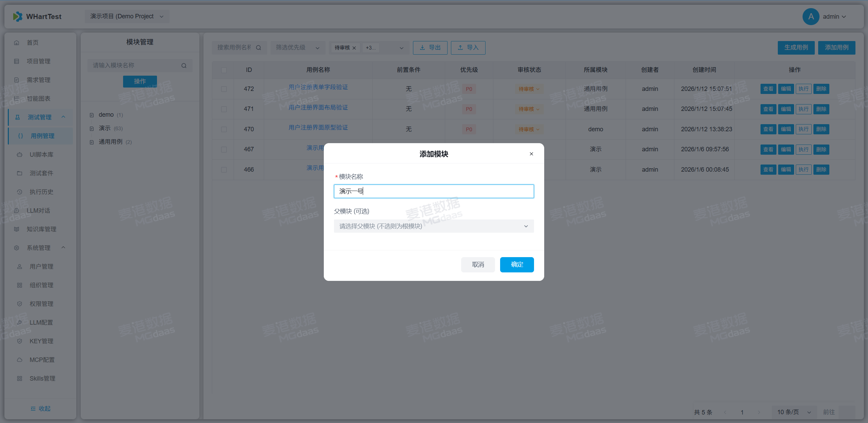Screen dimensions: 868x423
Task: Click the 模块名称 input field
Action: [433, 191]
